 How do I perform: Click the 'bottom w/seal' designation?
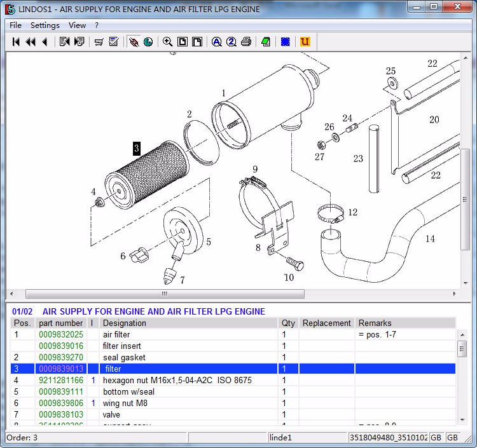coord(128,392)
